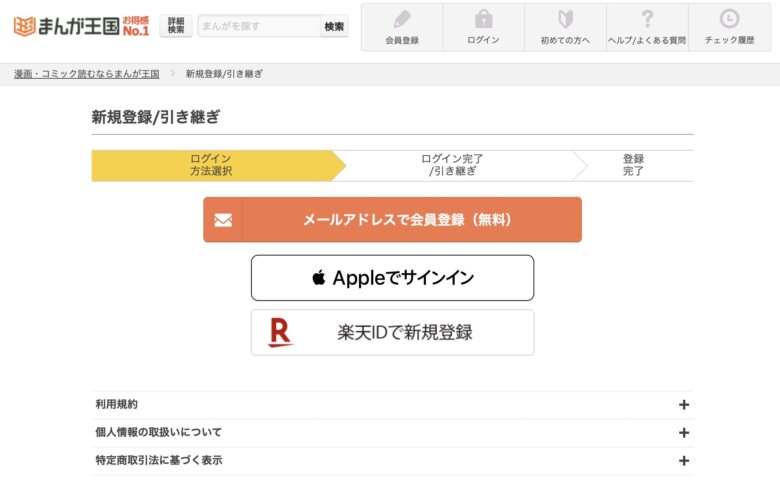This screenshot has width=780, height=480.
Task: Expand 特定商取引法に基づく表示 plus icon
Action: pos(684,461)
